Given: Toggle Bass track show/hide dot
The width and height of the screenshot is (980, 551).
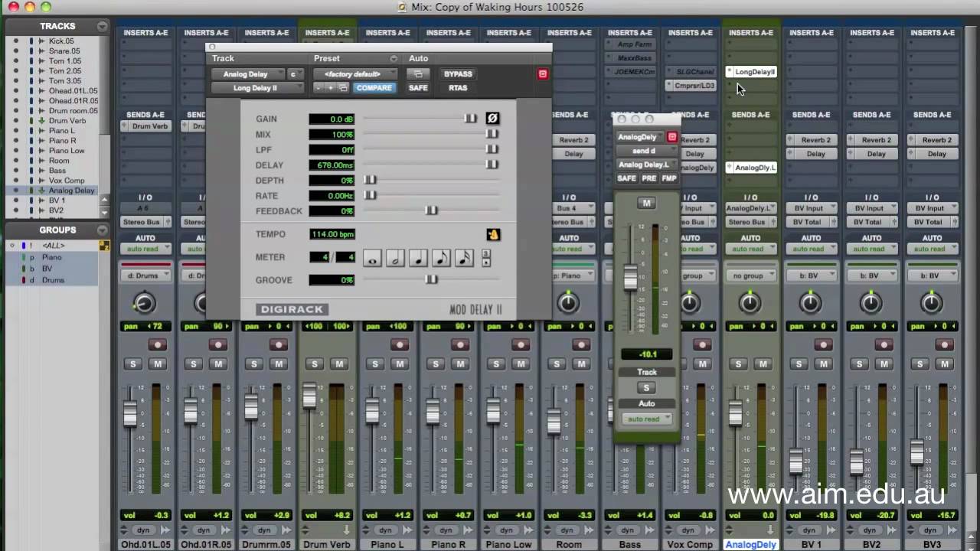Looking at the screenshot, I should pos(16,171).
